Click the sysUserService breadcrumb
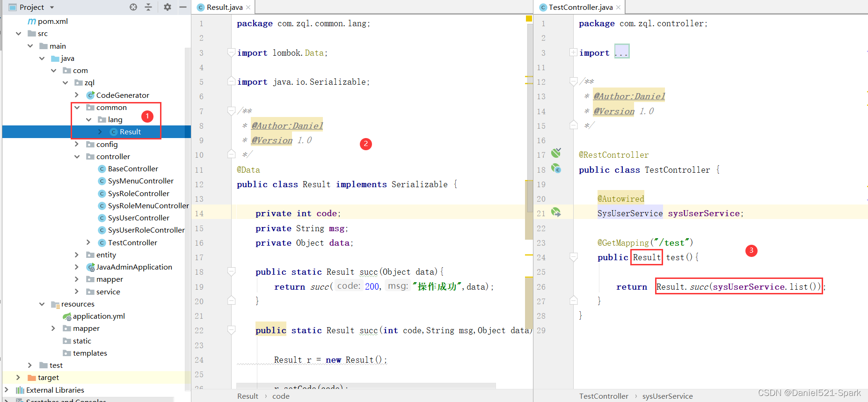868x402 pixels. click(x=667, y=396)
